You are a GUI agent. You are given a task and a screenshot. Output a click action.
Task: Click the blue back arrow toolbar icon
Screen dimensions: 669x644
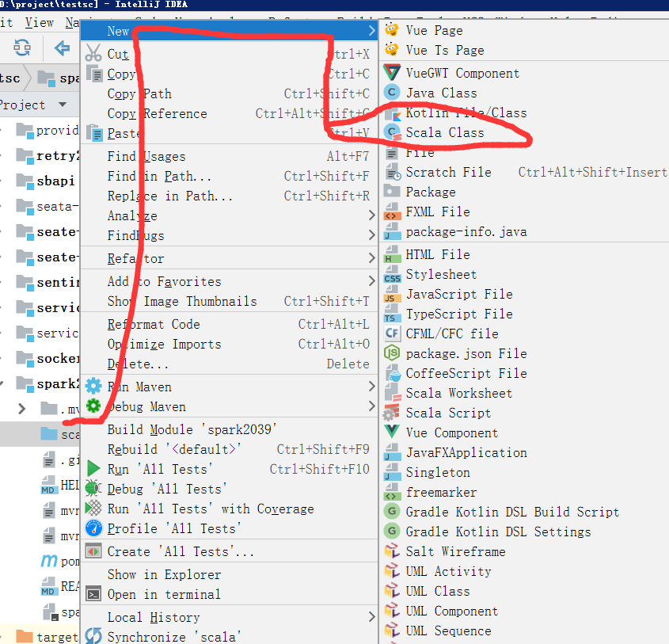click(62, 48)
